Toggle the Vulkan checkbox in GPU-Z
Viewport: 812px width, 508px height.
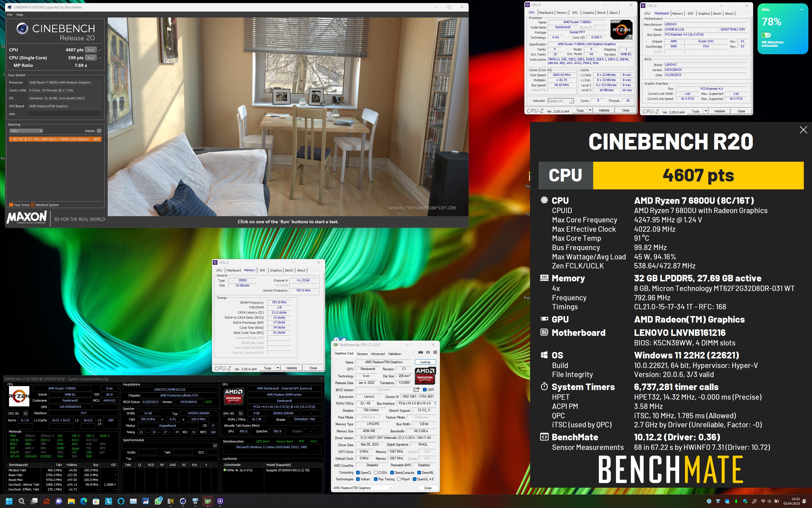358,479
